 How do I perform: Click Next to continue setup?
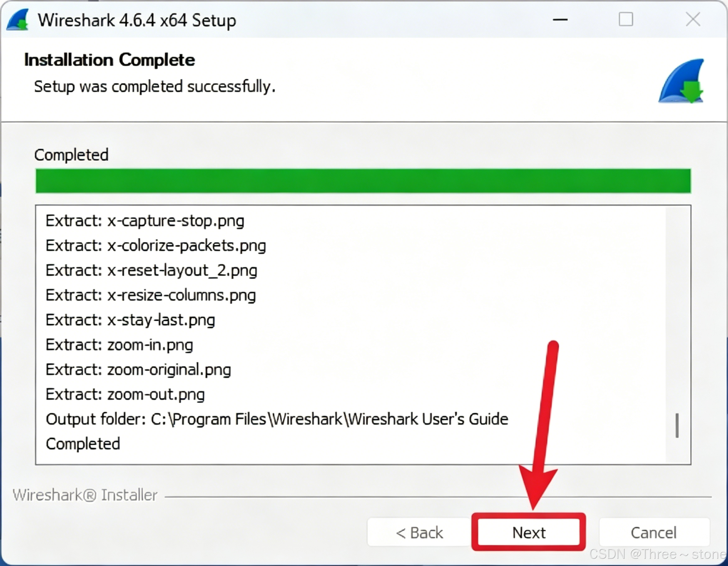[x=528, y=532]
